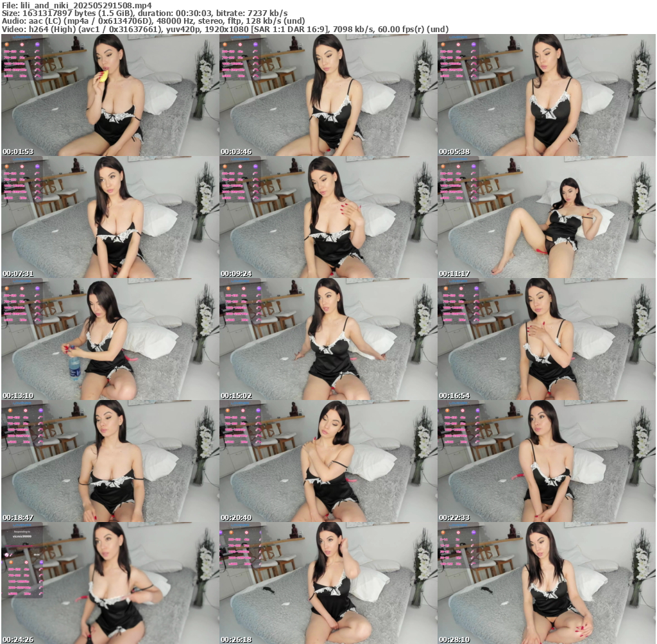Open the thumbnail at 00:16:54
The width and height of the screenshot is (657, 644).
pos(547,339)
